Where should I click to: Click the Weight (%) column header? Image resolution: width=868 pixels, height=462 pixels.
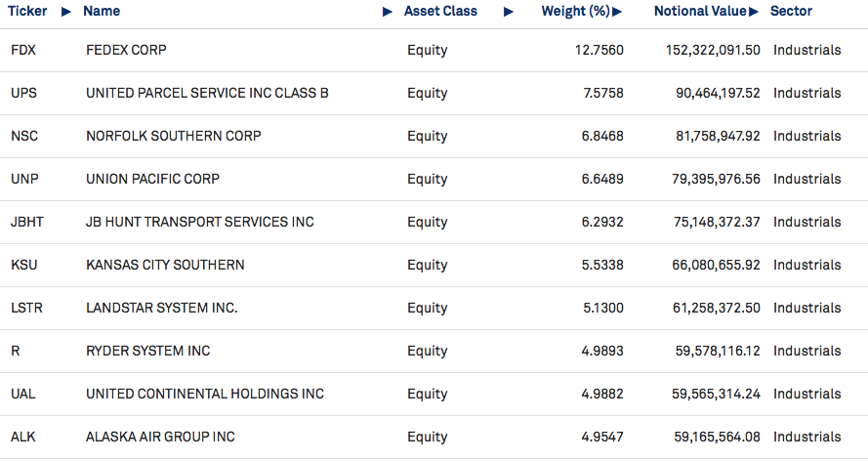[576, 11]
